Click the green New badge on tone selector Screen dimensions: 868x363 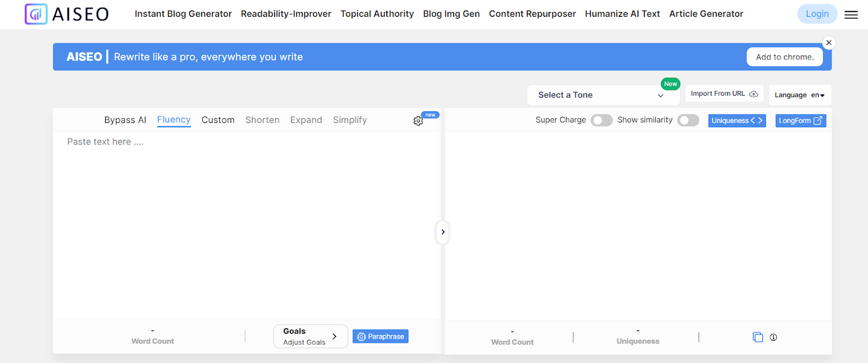671,84
